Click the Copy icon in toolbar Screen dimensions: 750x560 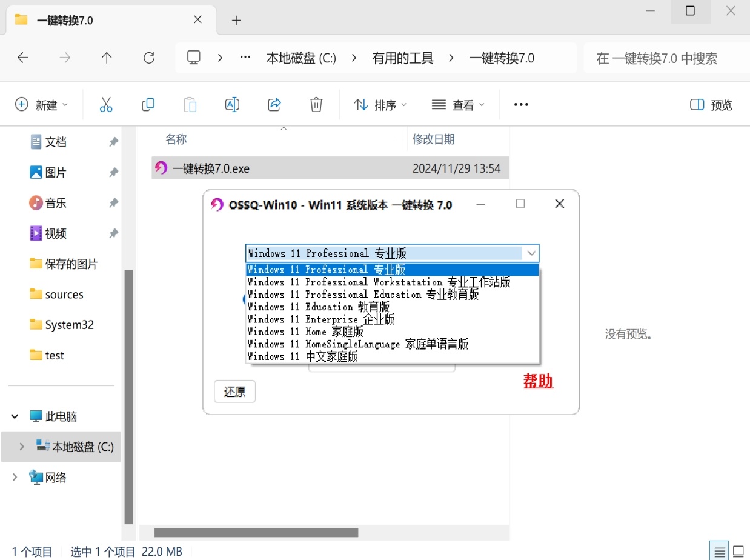[x=148, y=105]
